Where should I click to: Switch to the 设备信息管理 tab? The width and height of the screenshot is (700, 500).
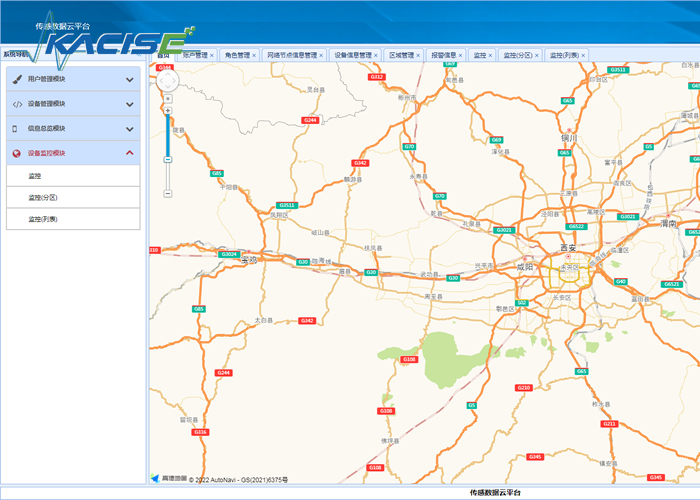[353, 55]
